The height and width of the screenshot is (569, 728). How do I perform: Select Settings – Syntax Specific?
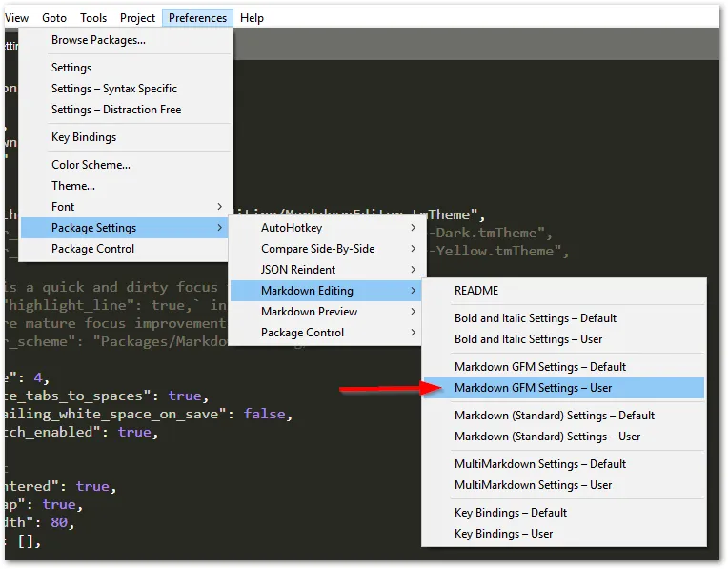coord(126,89)
